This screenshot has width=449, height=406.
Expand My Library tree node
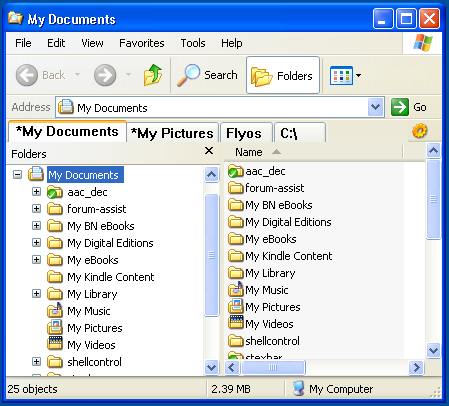click(x=36, y=293)
